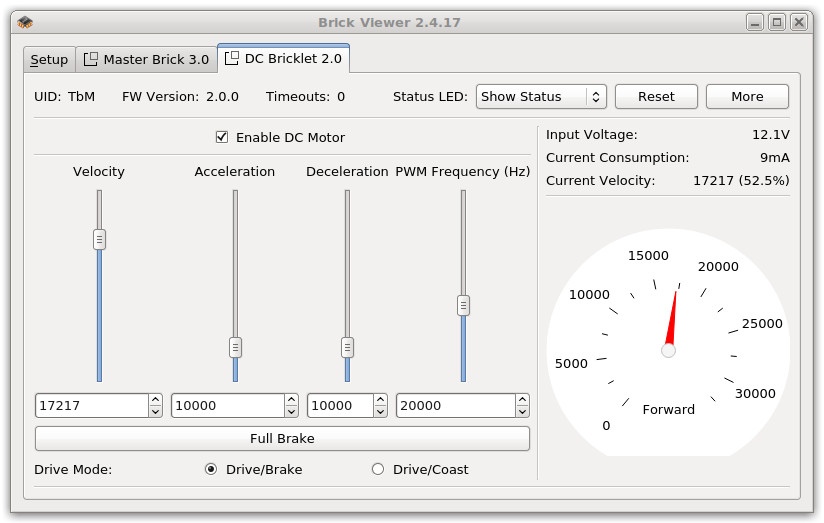Viewport: 824px width, 523px height.
Task: Click the undock icon on Master Brick 3.0 tab
Action: pyautogui.click(x=90, y=59)
